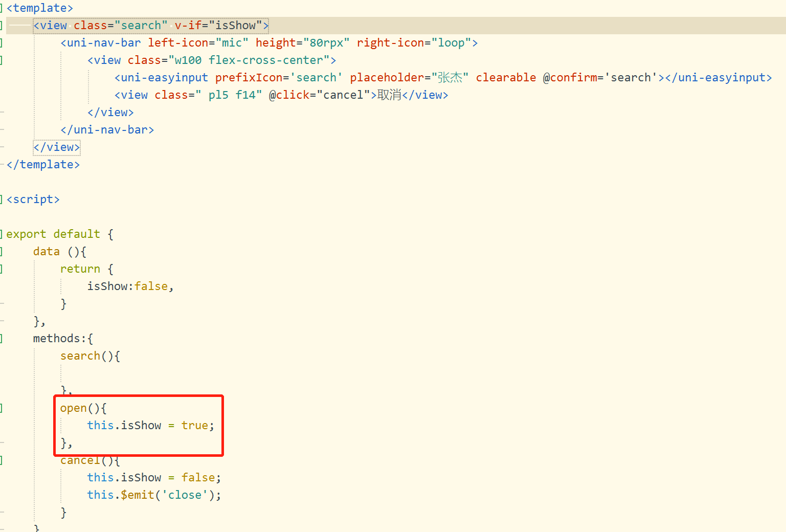Click the clearable attribute
Image resolution: width=786 pixels, height=532 pixels.
(506, 78)
